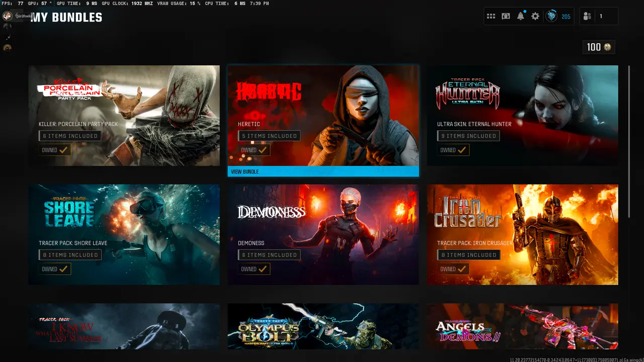Click "9 Items Included" on Eternal Hunter
This screenshot has width=644, height=362.
coord(468,136)
